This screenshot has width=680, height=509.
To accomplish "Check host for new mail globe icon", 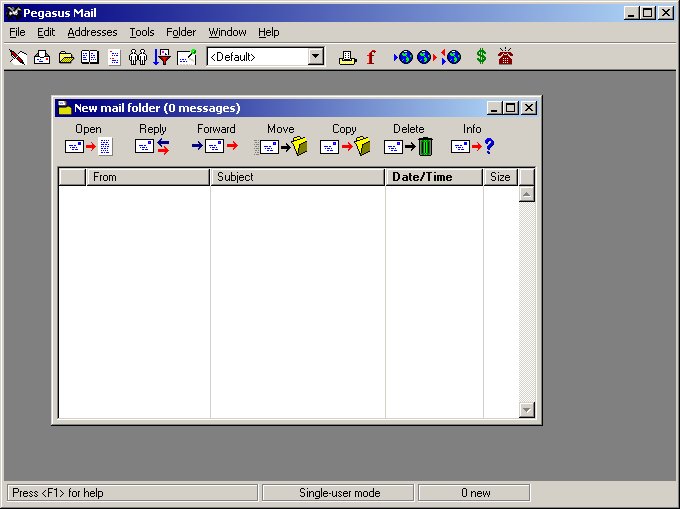I will tap(403, 57).
